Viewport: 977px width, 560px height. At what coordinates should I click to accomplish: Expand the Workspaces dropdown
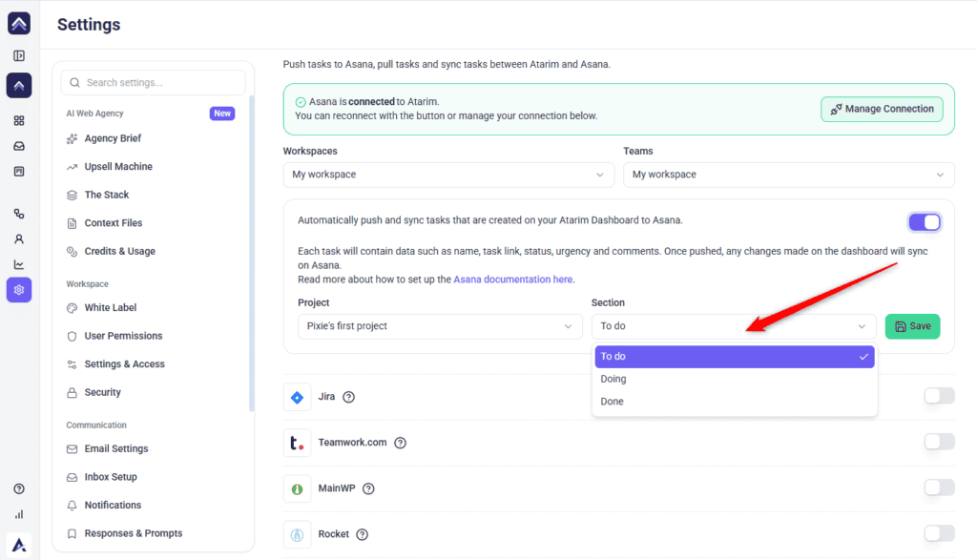click(448, 175)
